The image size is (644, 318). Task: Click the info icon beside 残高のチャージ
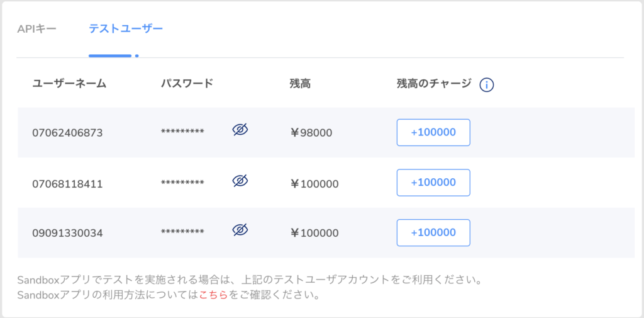[486, 84]
